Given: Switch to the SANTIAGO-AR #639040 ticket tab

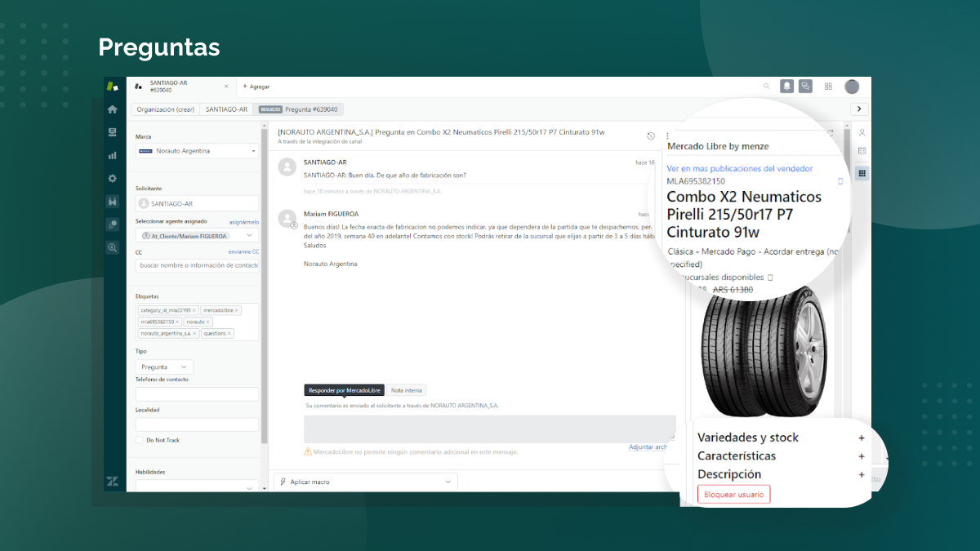Looking at the screenshot, I should coord(181,86).
